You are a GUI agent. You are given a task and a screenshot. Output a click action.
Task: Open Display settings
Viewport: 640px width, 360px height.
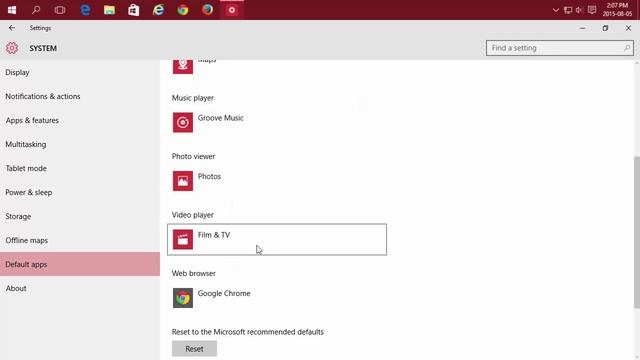[80, 72]
